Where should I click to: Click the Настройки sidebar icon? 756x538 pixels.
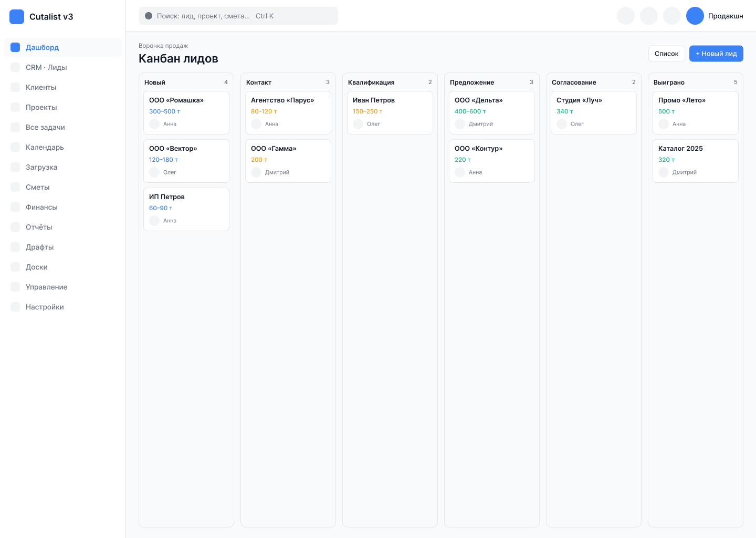point(15,307)
